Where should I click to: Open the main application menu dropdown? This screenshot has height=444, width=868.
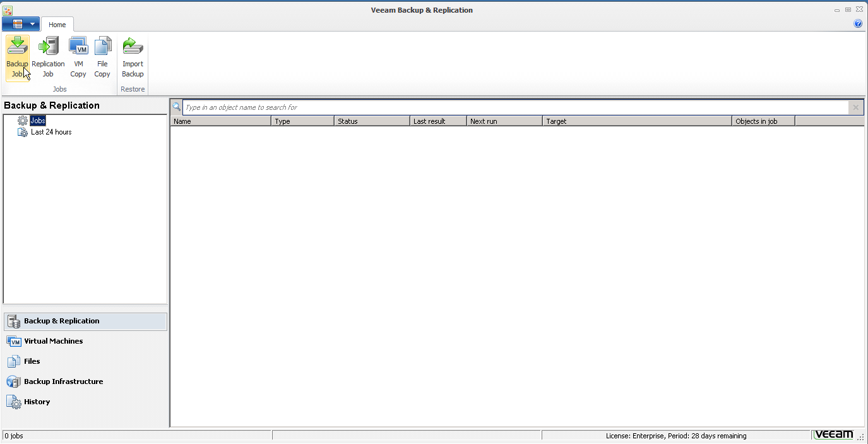(21, 23)
